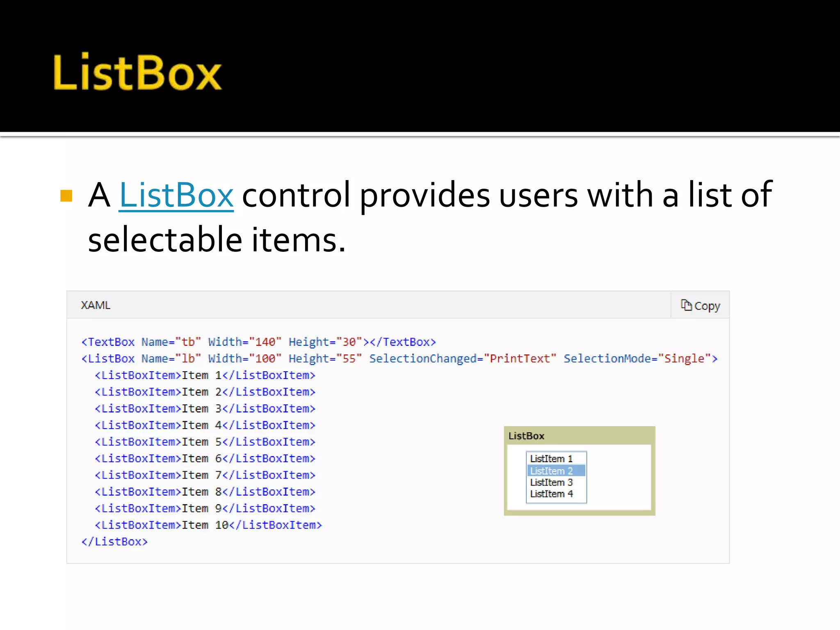Click the code line for Item 5

(205, 442)
